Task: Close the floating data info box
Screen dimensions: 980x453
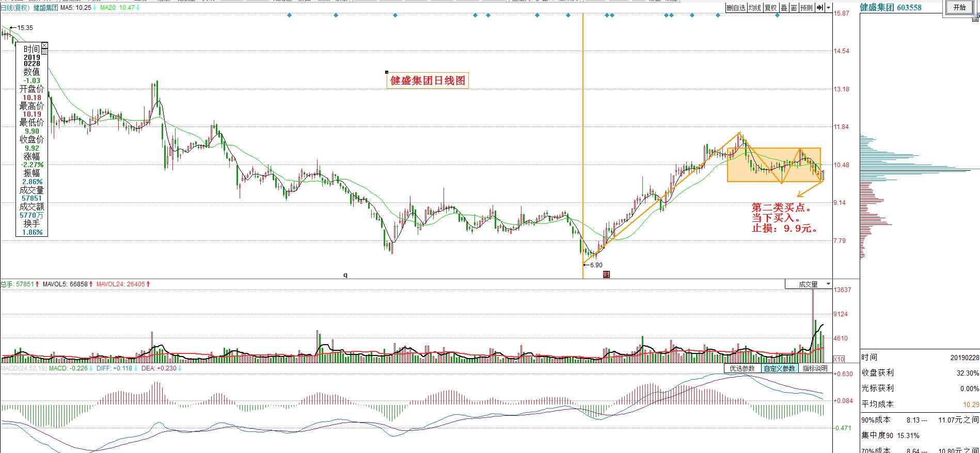Action: [x=44, y=45]
